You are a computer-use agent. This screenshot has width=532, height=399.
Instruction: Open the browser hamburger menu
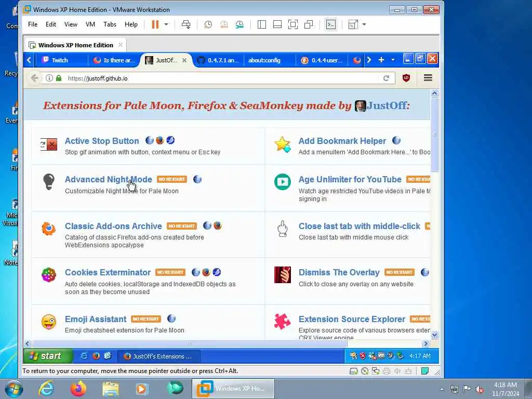point(428,78)
